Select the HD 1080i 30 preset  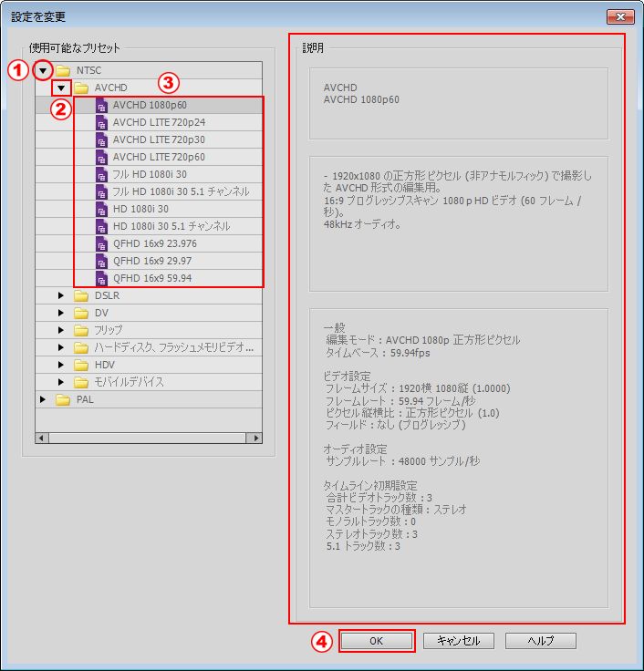point(140,209)
